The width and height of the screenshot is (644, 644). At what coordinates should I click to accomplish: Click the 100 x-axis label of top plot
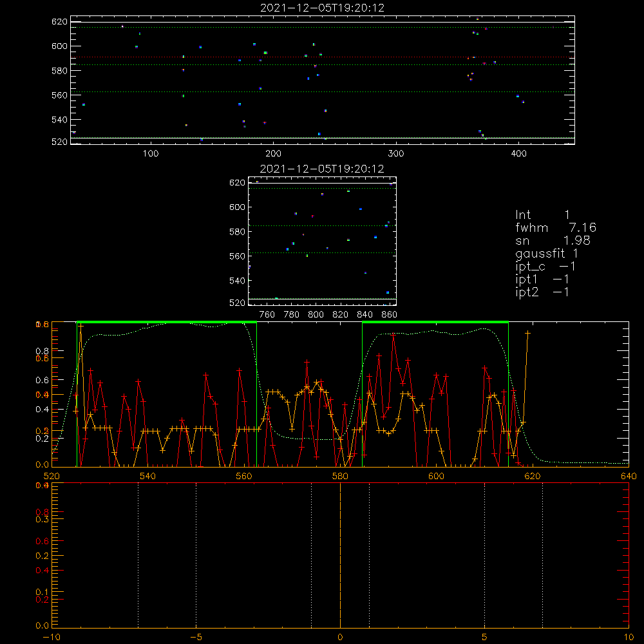tap(151, 154)
